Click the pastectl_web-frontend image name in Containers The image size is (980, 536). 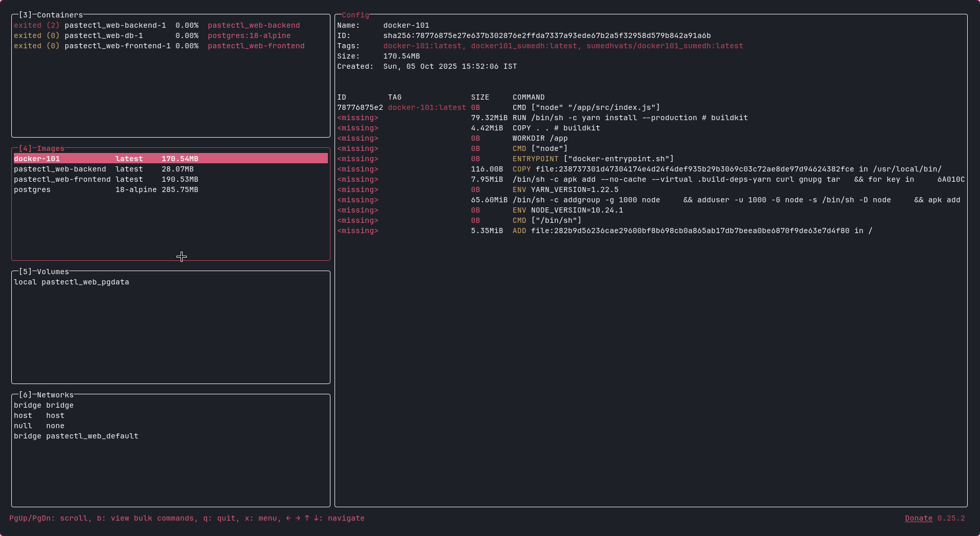[256, 46]
